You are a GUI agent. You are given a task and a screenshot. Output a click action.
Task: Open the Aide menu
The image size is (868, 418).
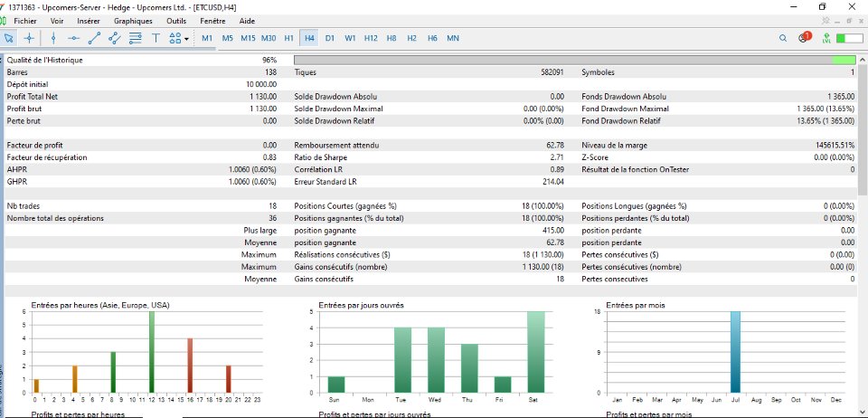pyautogui.click(x=247, y=21)
